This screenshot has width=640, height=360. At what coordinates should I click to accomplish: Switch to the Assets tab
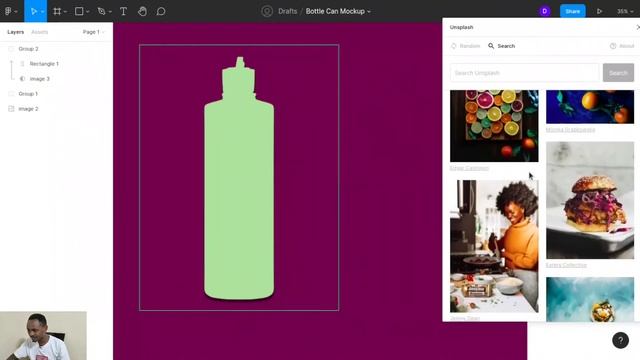[40, 32]
